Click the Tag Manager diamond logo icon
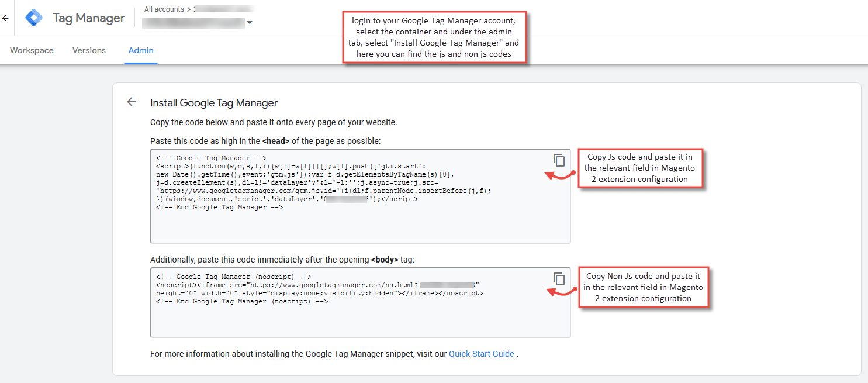This screenshot has height=383, width=868. pyautogui.click(x=34, y=18)
